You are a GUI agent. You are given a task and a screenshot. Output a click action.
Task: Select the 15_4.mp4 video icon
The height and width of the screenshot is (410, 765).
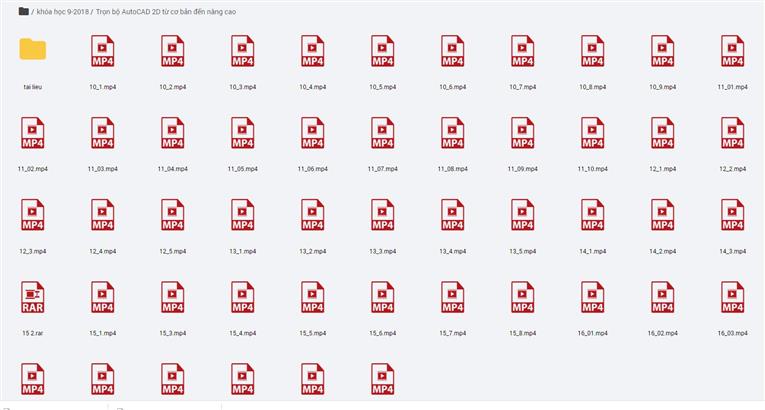pos(243,296)
